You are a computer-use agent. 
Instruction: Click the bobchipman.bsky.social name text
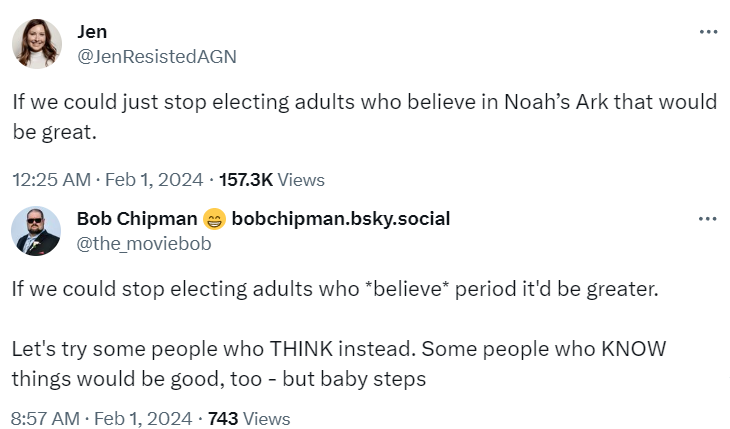(341, 218)
